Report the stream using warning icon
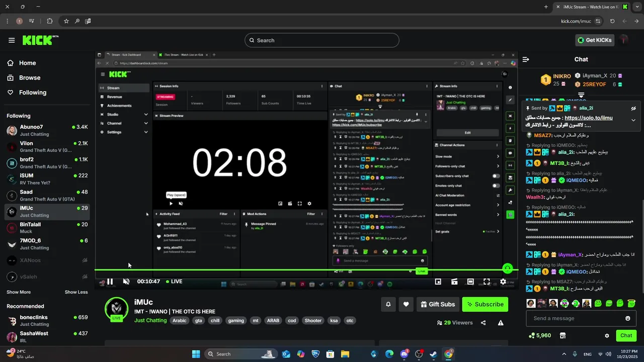This screenshot has height=362, width=644. [x=501, y=323]
